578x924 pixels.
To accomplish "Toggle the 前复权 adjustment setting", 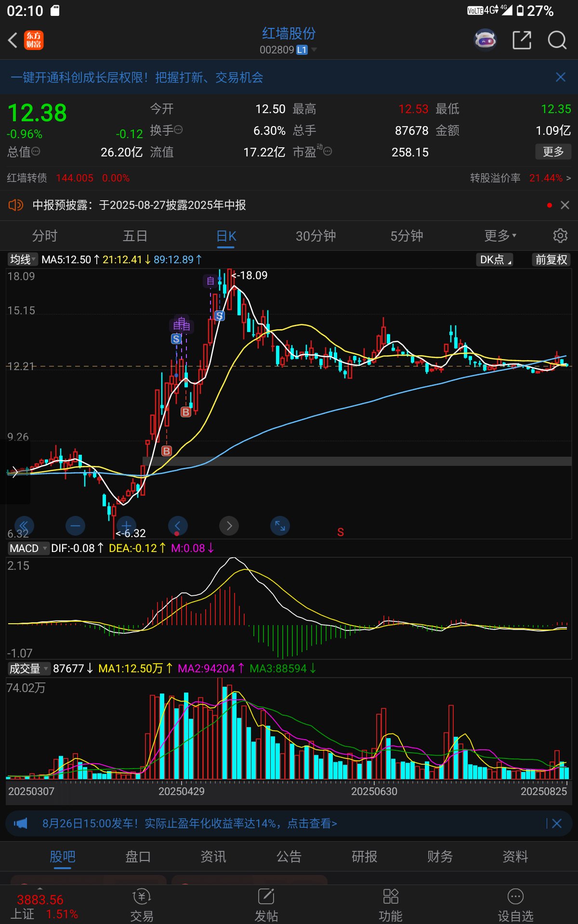I will pyautogui.click(x=551, y=259).
